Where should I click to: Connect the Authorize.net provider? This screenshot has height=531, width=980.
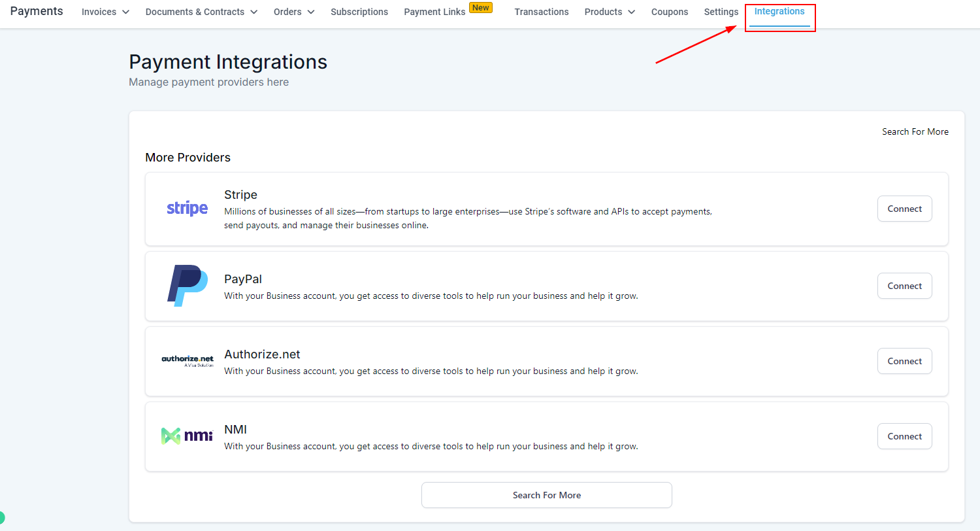tap(904, 361)
